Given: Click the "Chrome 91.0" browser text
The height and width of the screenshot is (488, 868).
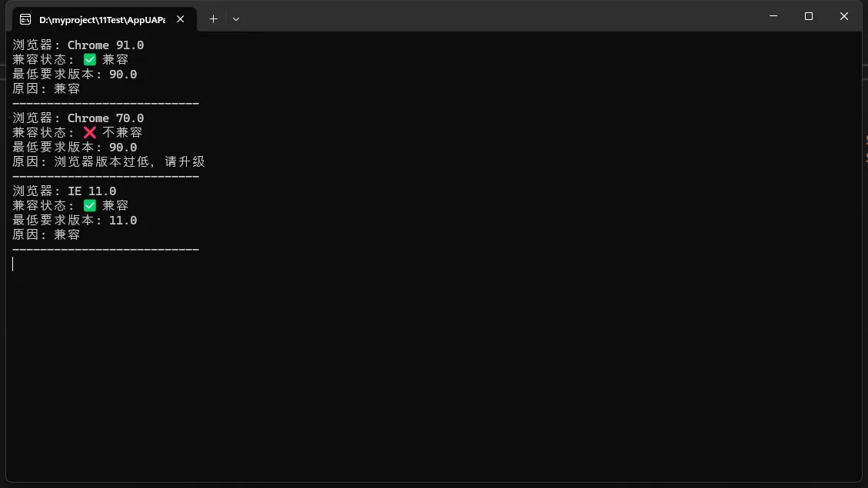Looking at the screenshot, I should (x=105, y=45).
